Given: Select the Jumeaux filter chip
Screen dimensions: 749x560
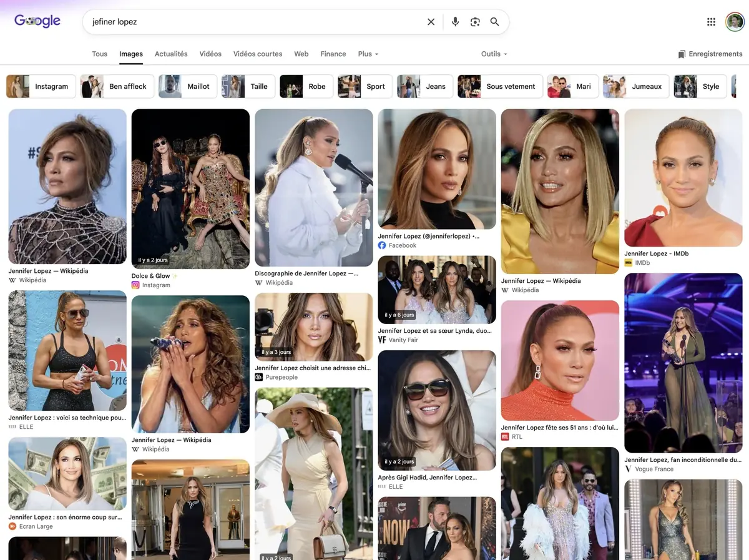Looking at the screenshot, I should click(636, 87).
